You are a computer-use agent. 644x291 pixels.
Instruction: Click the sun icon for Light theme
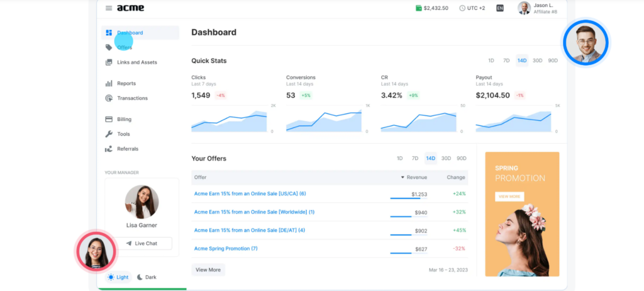111,277
